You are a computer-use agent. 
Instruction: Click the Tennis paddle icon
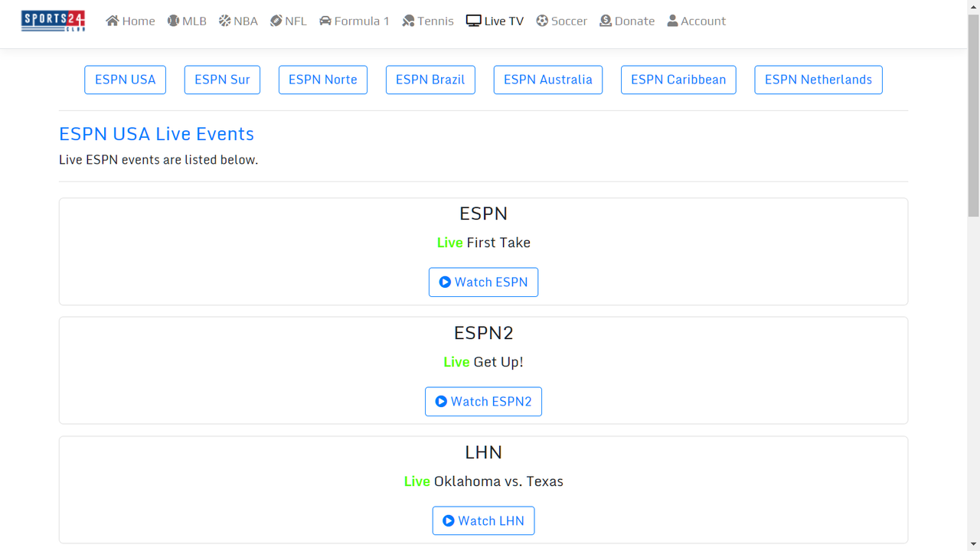tap(408, 21)
